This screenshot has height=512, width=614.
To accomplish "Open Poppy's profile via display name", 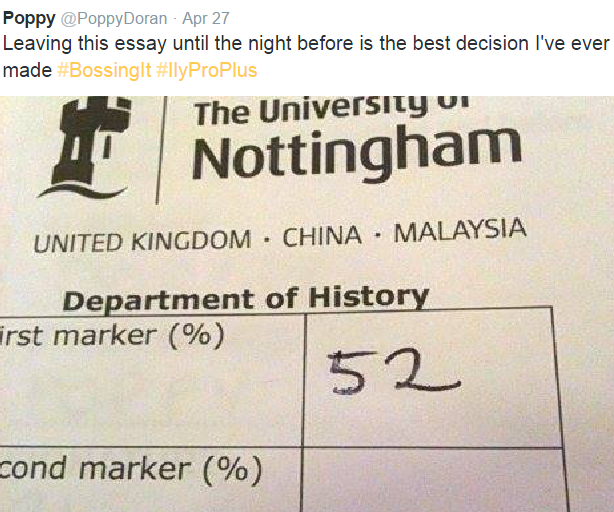I will 29,19.
